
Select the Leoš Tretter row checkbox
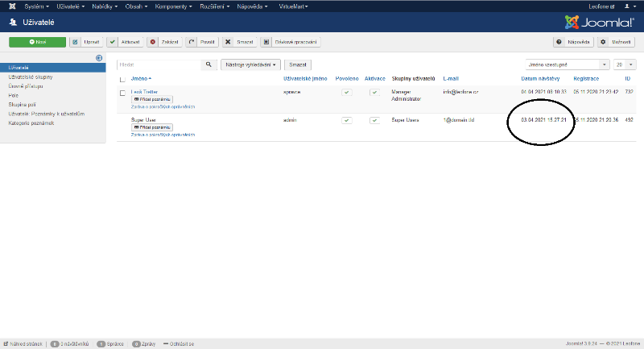[122, 93]
